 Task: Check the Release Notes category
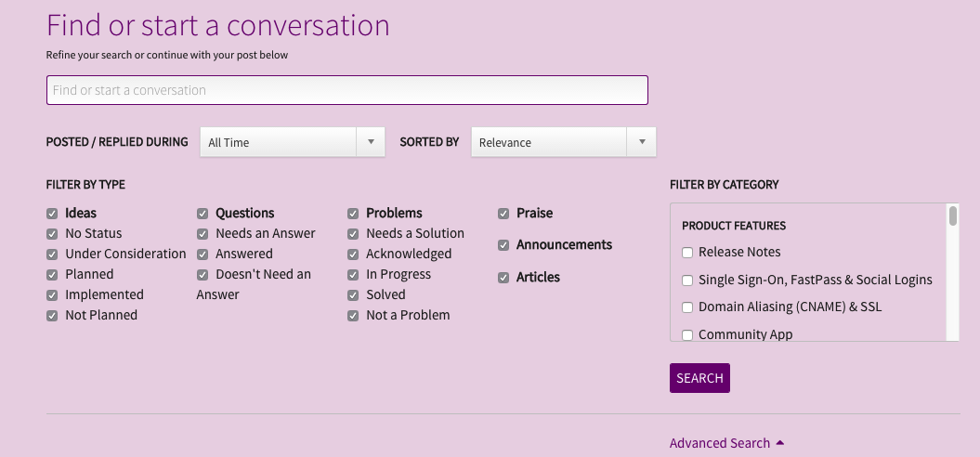pos(687,253)
